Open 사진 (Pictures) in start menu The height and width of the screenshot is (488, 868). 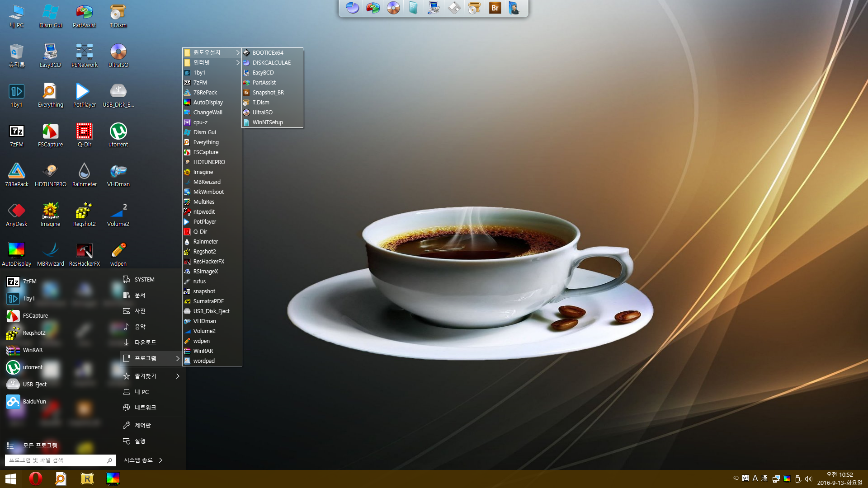152,311
